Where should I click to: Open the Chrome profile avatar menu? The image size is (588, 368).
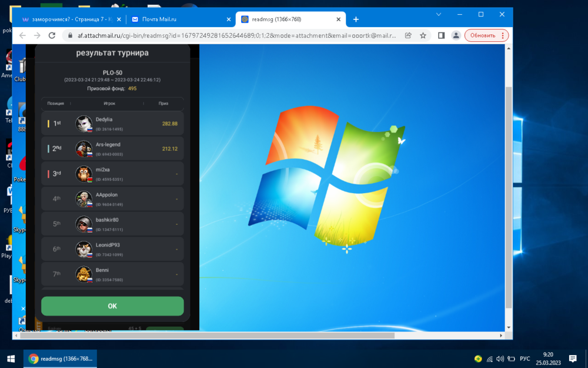456,35
